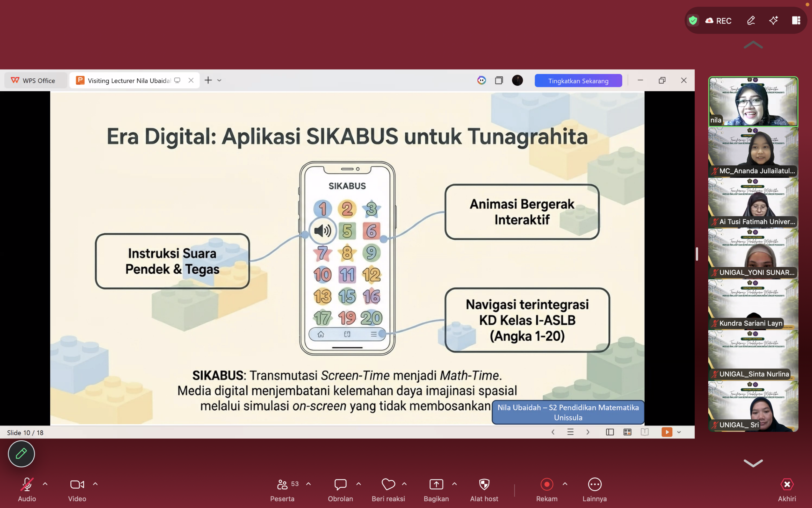Click Rekam record button
812x508 pixels.
pos(547,489)
